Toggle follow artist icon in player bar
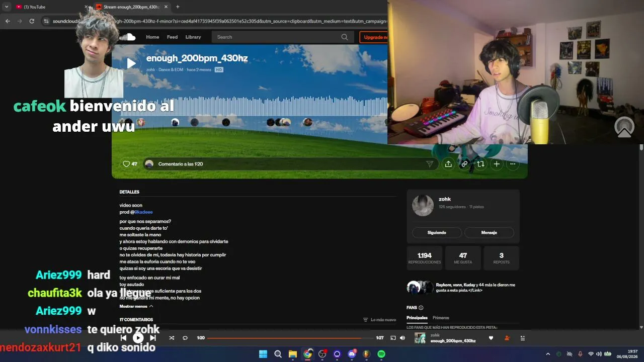This screenshot has width=644, height=362. point(507,338)
